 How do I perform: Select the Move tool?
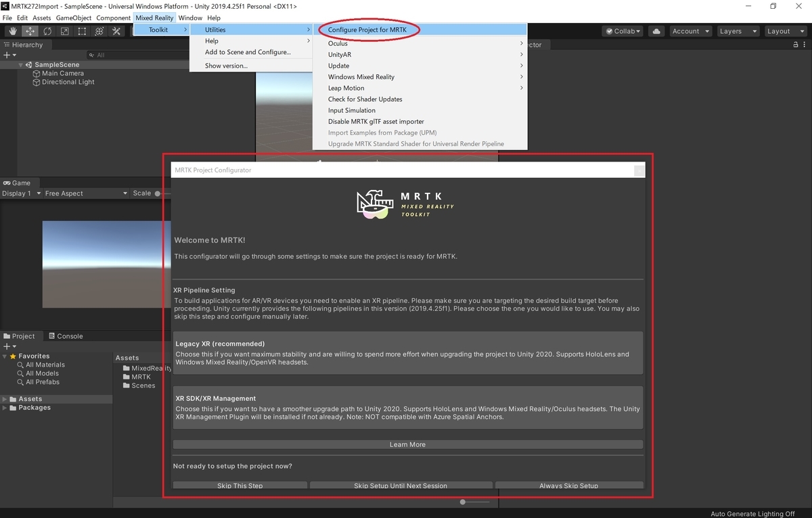[x=30, y=31]
